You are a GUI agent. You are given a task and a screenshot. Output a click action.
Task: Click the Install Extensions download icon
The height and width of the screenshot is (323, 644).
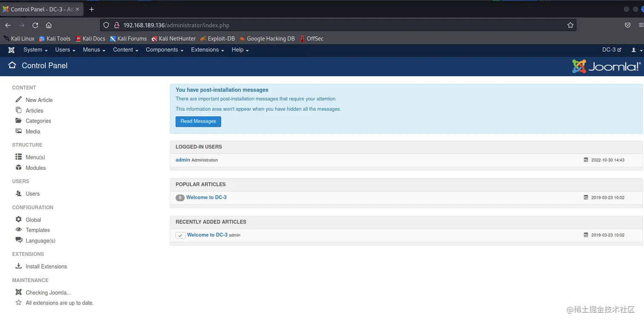(18, 266)
